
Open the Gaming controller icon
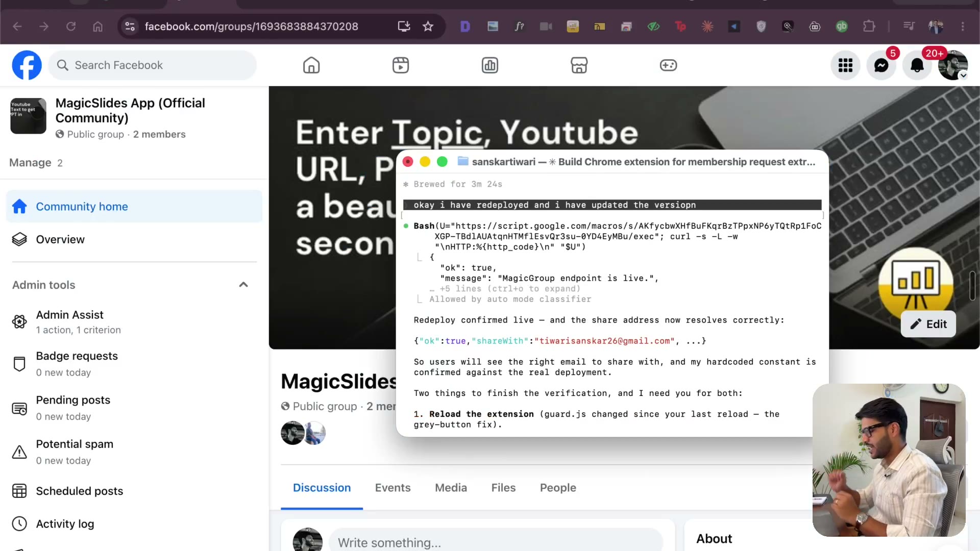[x=668, y=65]
